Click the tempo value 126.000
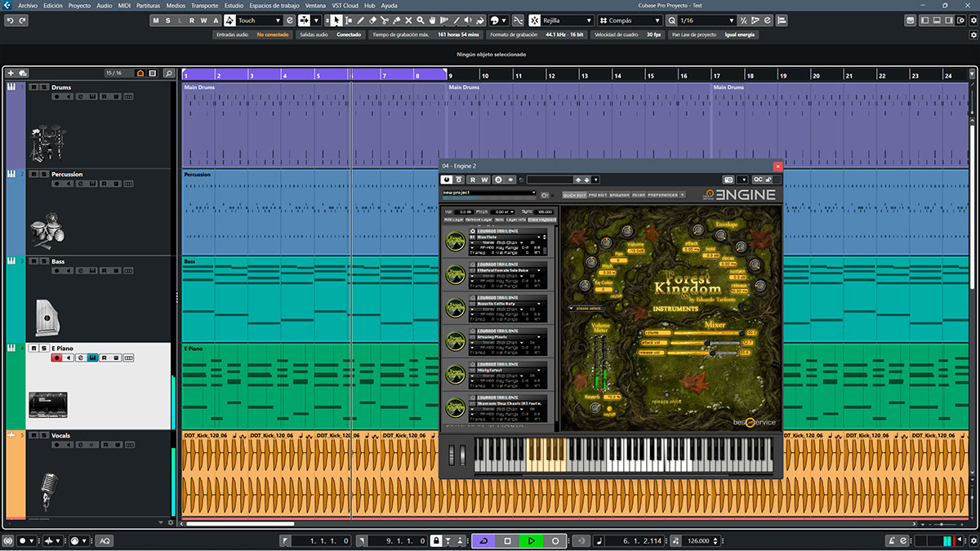The width and height of the screenshot is (980, 551). coord(697,540)
